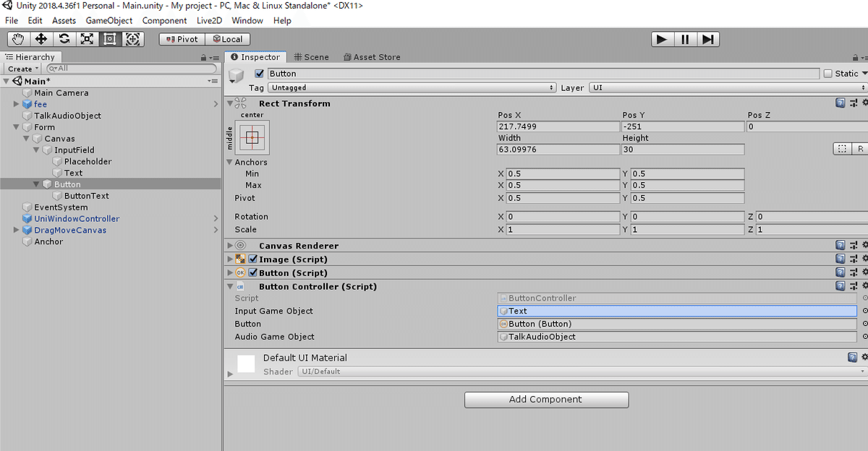Collapse the Rect Transform component
This screenshot has height=451, width=868.
tap(230, 103)
